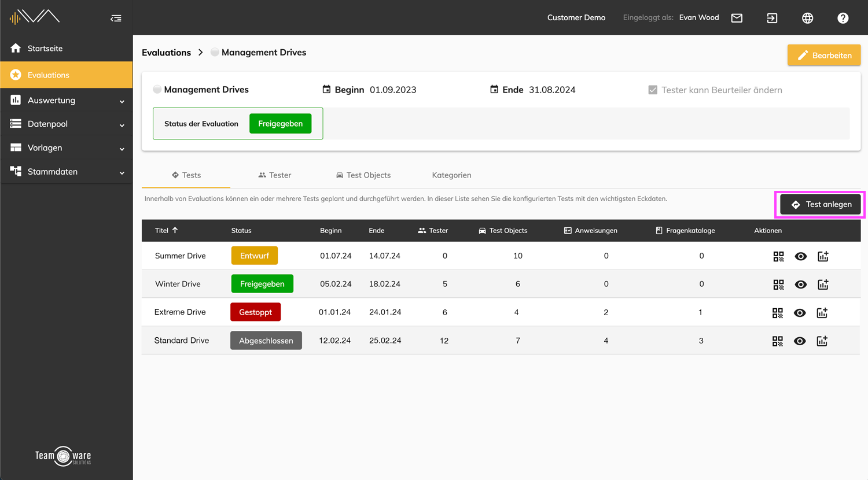Select Evaluations in the sidebar
Screen dimensions: 868x480
67,75
